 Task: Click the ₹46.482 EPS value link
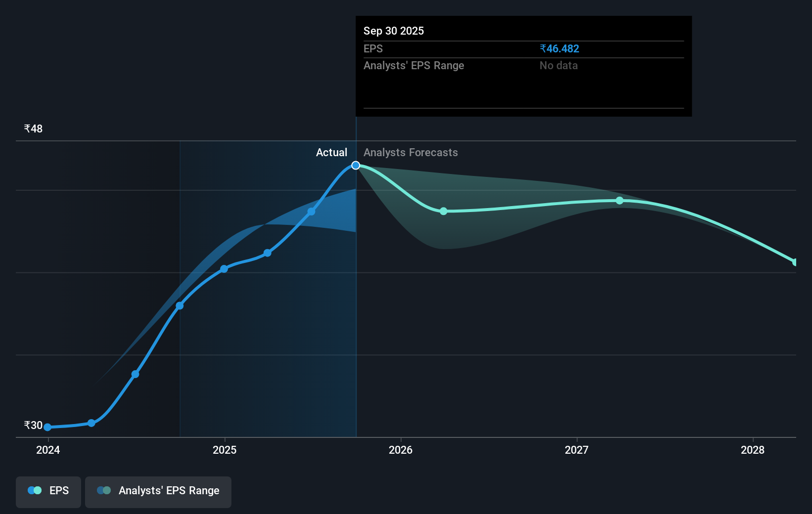pos(559,48)
